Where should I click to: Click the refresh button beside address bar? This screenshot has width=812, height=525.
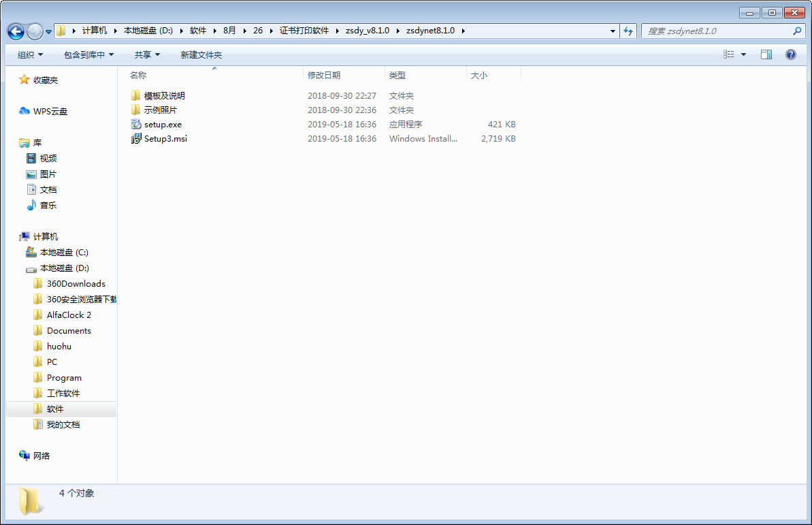628,31
